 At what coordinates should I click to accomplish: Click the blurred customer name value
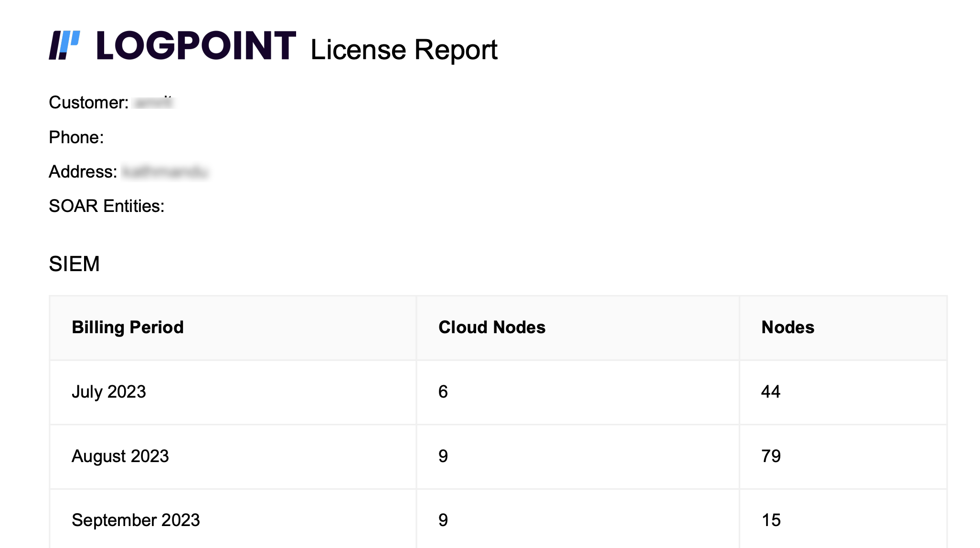[154, 103]
